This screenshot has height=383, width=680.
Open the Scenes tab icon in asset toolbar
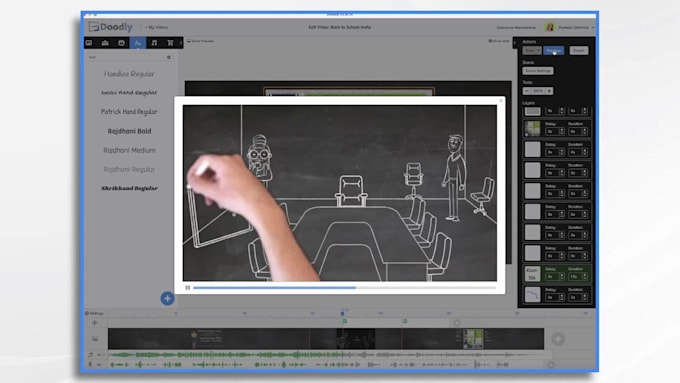click(89, 43)
